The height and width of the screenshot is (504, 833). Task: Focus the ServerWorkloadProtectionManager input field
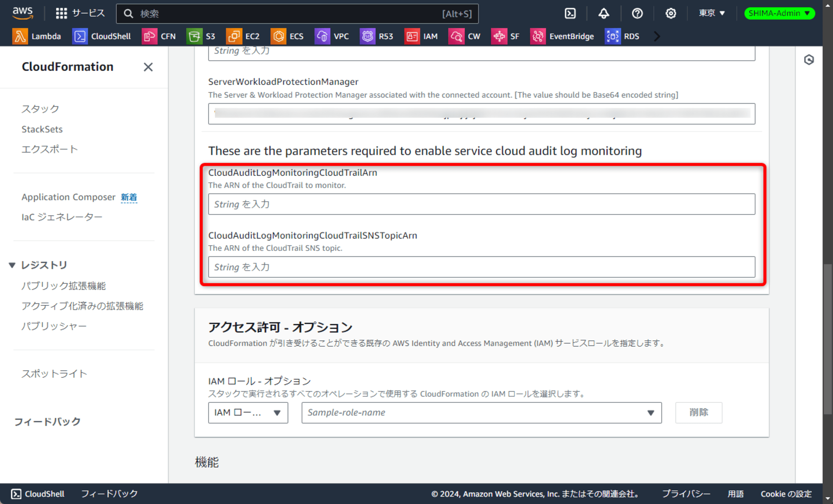[481, 114]
